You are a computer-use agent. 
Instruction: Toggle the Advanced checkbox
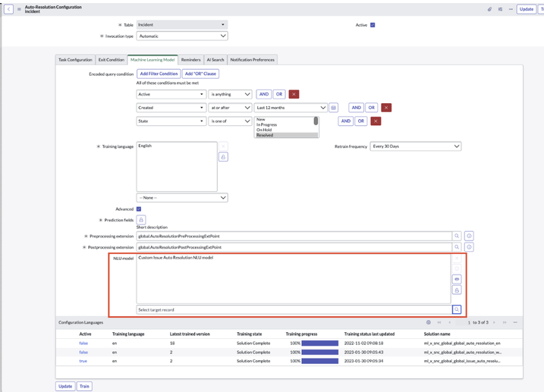pos(139,209)
